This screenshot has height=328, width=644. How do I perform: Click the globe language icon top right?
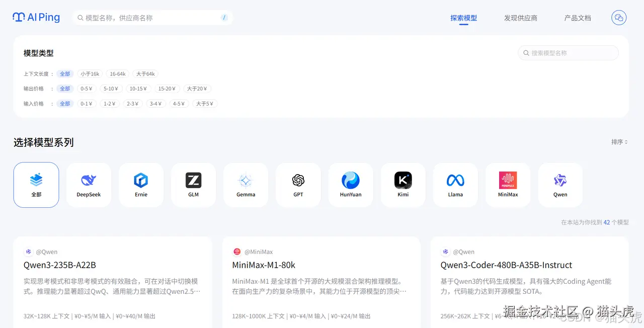(618, 18)
